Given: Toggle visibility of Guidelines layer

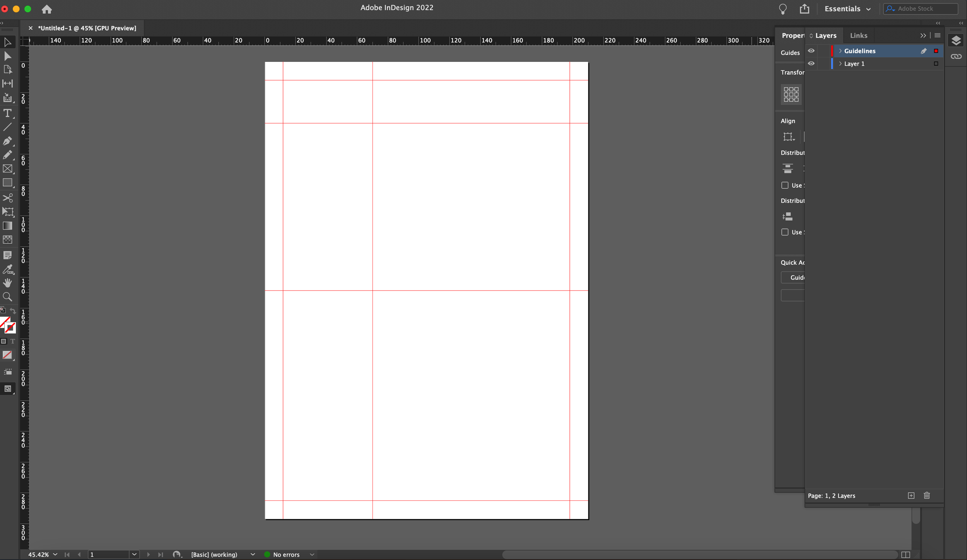Looking at the screenshot, I should (812, 51).
